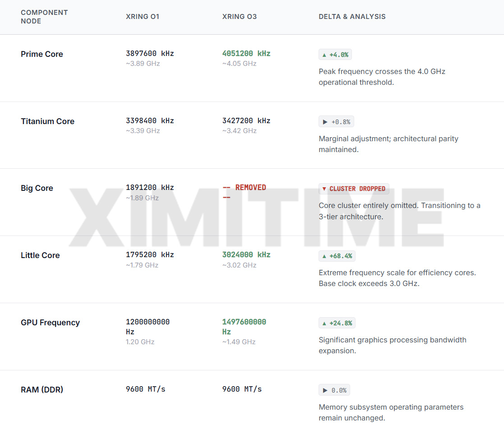
Task: Click the Prime Core row label
Action: [42, 54]
